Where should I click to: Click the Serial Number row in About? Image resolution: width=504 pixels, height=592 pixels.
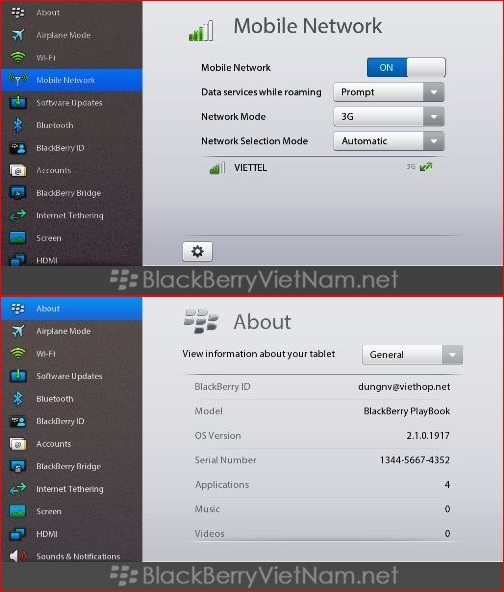coord(322,460)
